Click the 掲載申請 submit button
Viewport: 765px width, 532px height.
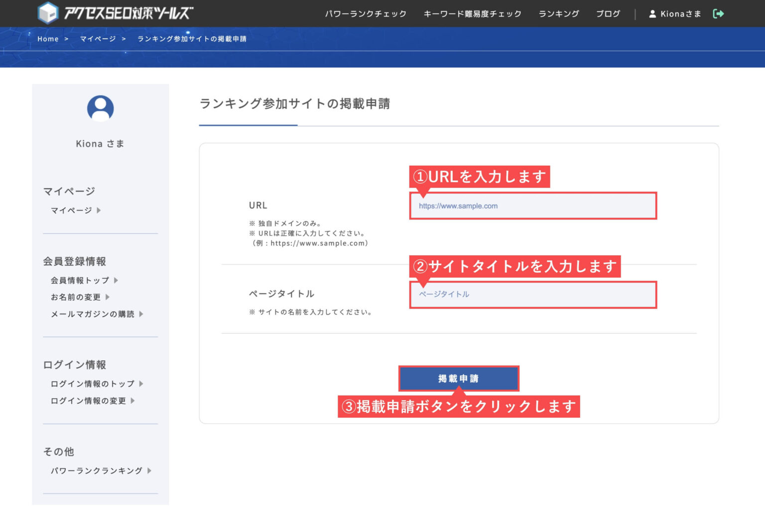point(459,378)
